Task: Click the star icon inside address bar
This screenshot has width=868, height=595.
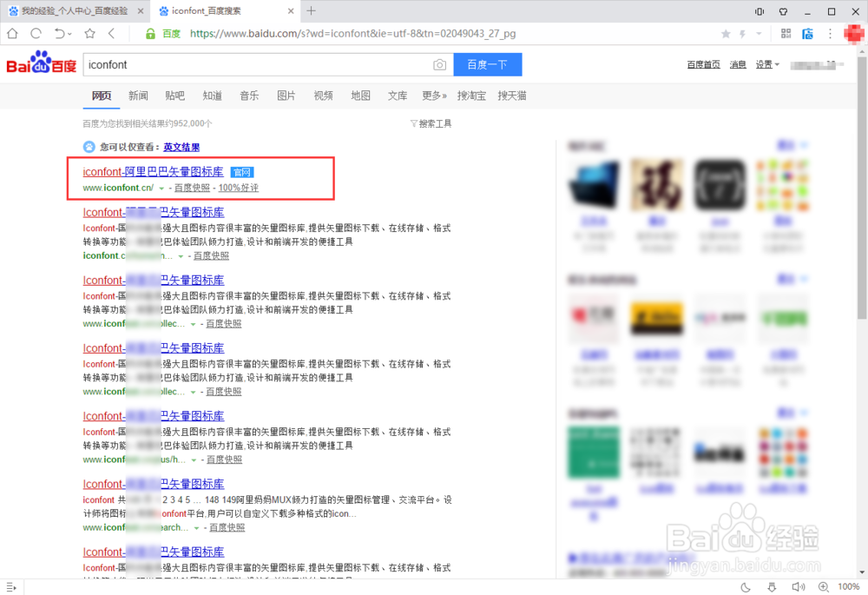Action: click(726, 34)
